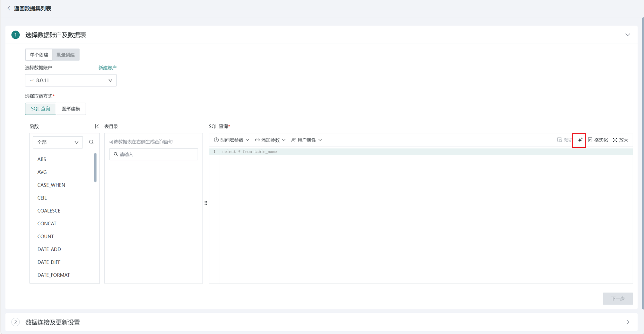The image size is (644, 334).
Task: Click the AI sparkle icon in SQL toolbar
Action: coord(580,140)
